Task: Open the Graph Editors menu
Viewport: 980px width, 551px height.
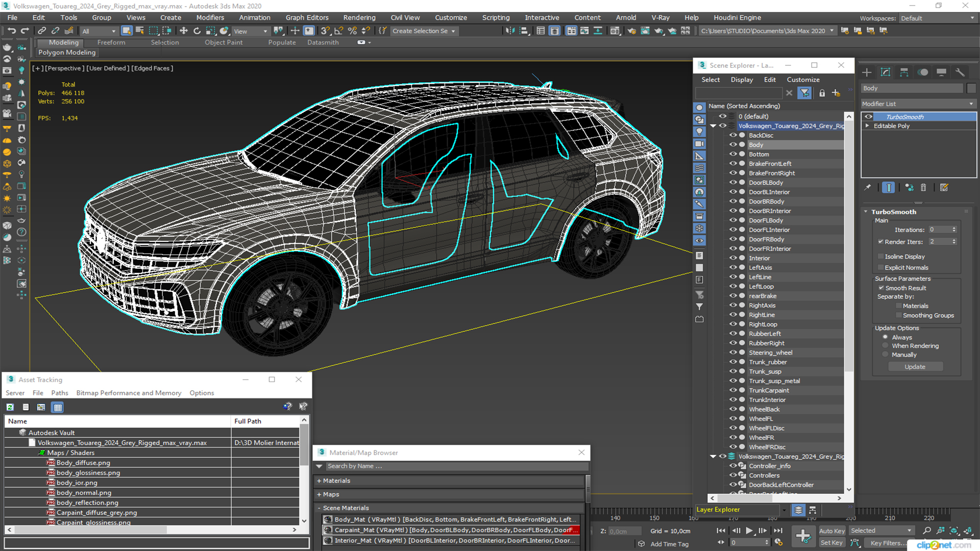Action: (x=307, y=17)
